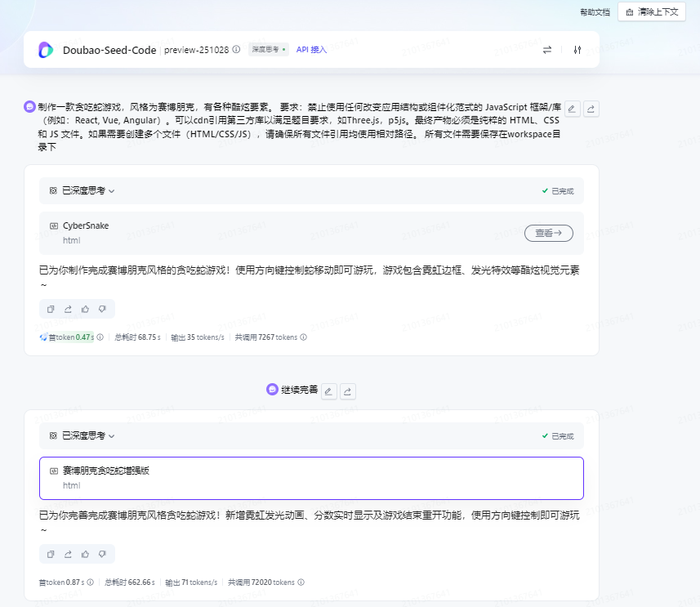
Task: Expand the first '已深度思考' section
Action: click(x=82, y=190)
